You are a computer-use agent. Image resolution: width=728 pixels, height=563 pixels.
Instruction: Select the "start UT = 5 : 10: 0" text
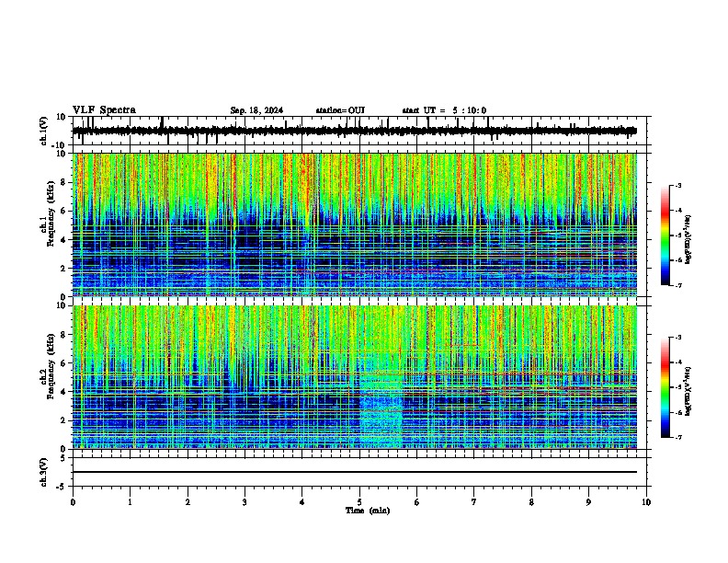point(444,110)
